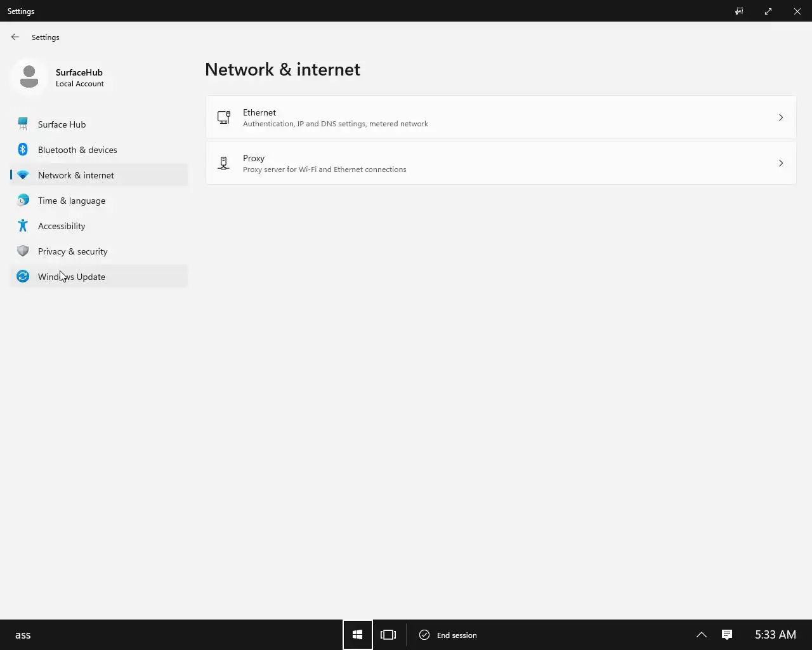The image size is (812, 650).
Task: Click the SurfaceHub account avatar
Action: (x=29, y=77)
